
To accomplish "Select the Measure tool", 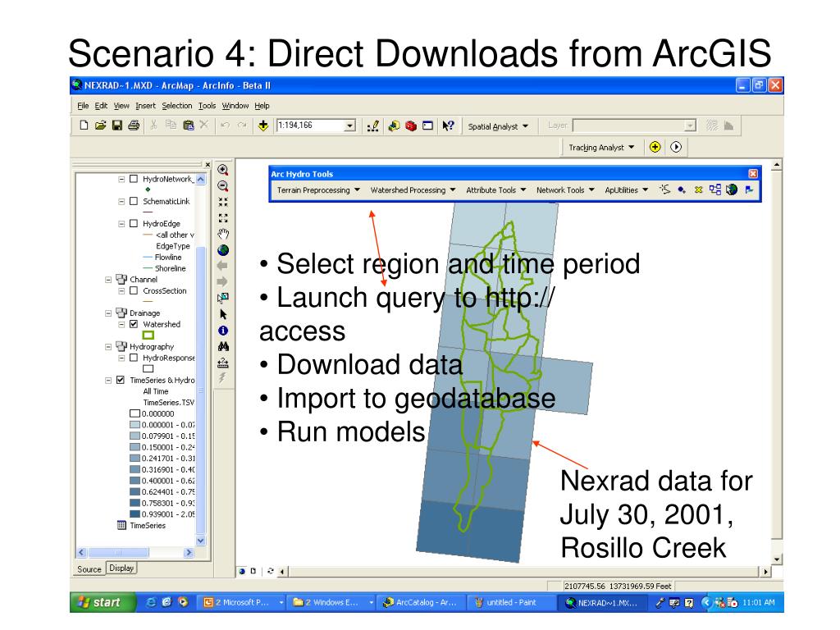I will tap(223, 363).
